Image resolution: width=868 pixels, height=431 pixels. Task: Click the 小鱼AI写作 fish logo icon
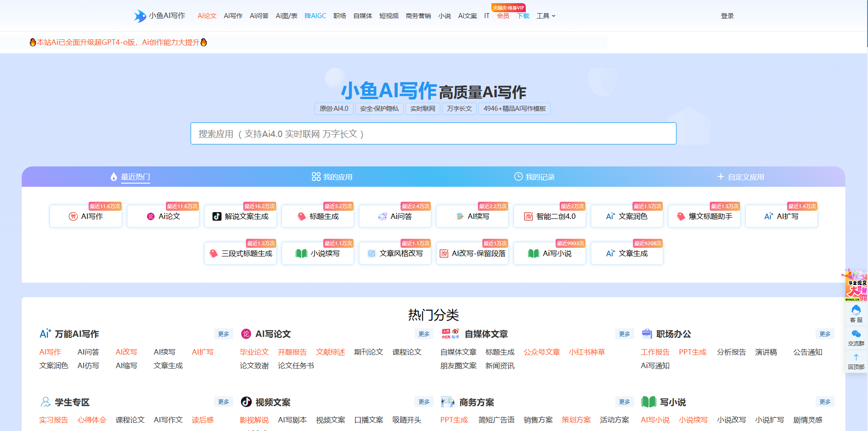click(x=140, y=16)
